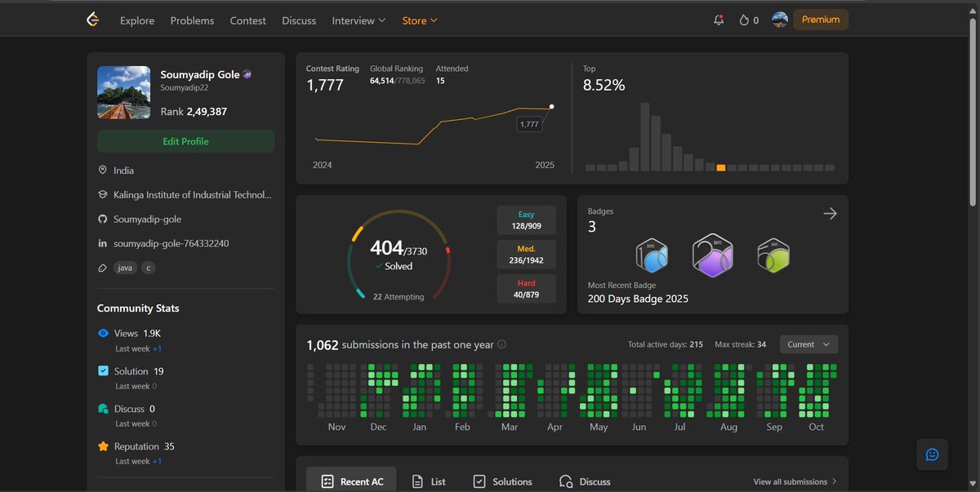Viewport: 980px width, 492px height.
Task: Expand View all submissions chevron link
Action: point(795,481)
